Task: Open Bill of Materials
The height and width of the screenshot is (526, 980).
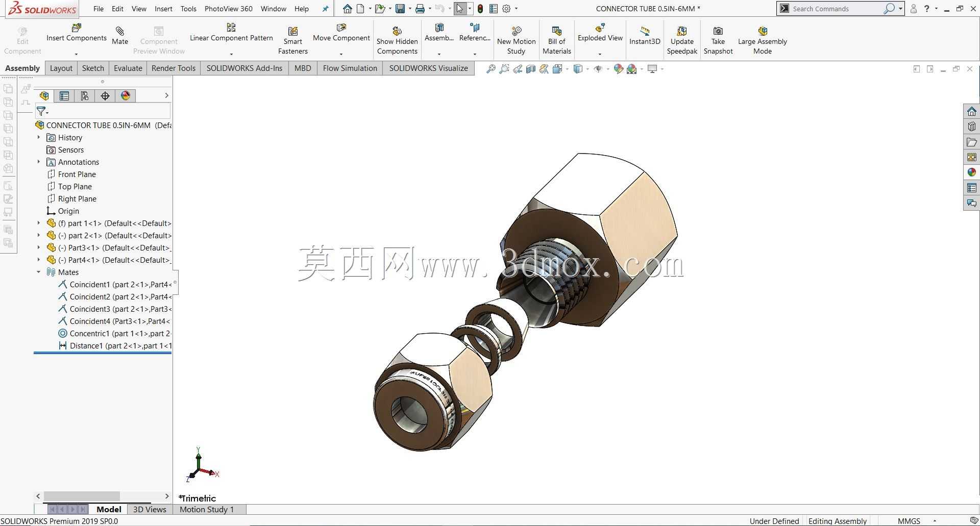Action: (x=556, y=40)
